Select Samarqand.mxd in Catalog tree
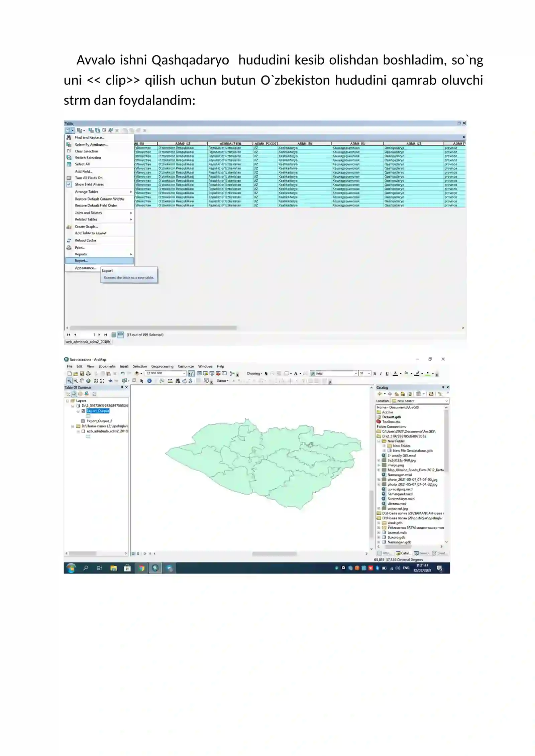535x756 pixels. (x=400, y=494)
